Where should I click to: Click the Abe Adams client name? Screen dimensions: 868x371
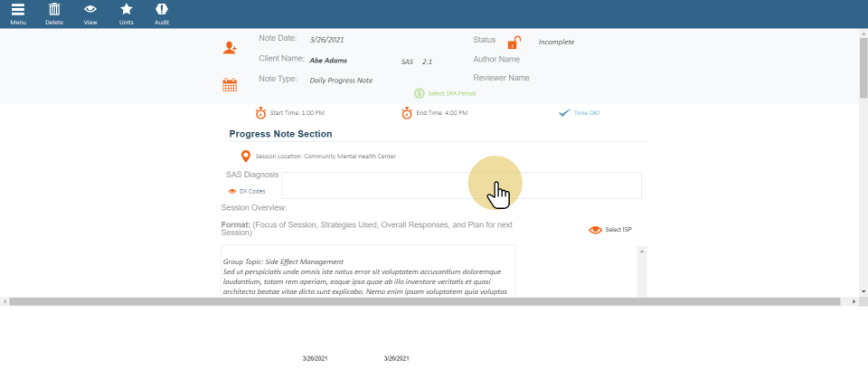pos(328,62)
